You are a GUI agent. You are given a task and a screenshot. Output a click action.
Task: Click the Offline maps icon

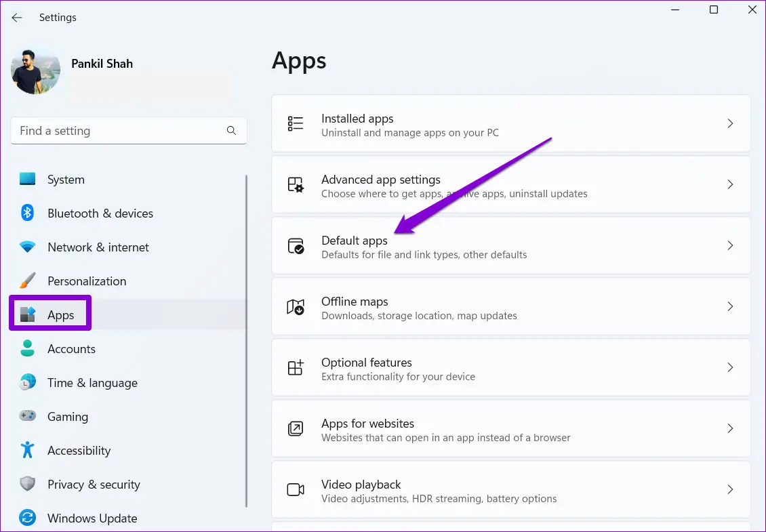[296, 307]
